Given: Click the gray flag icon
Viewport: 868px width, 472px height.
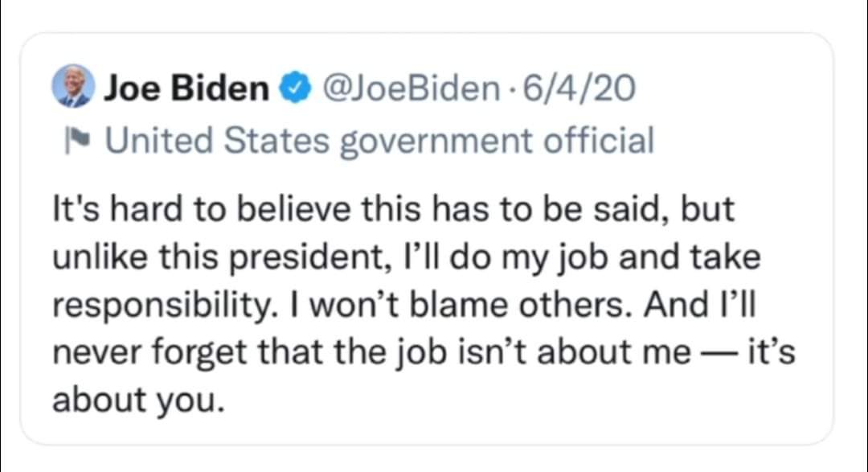Looking at the screenshot, I should pos(77,140).
